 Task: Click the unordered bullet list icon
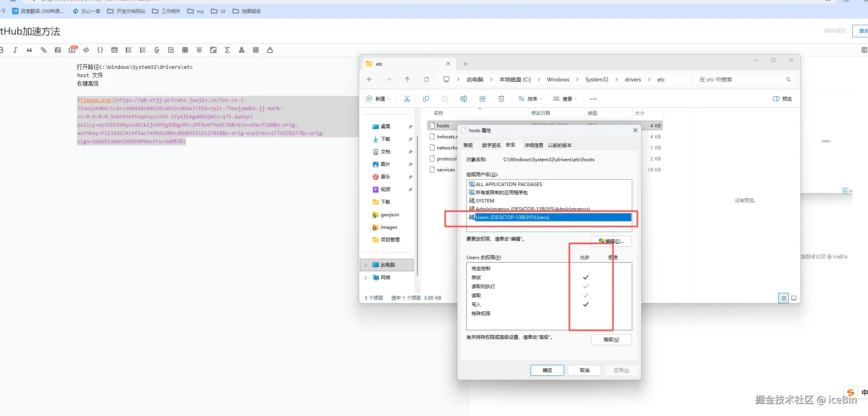point(128,50)
